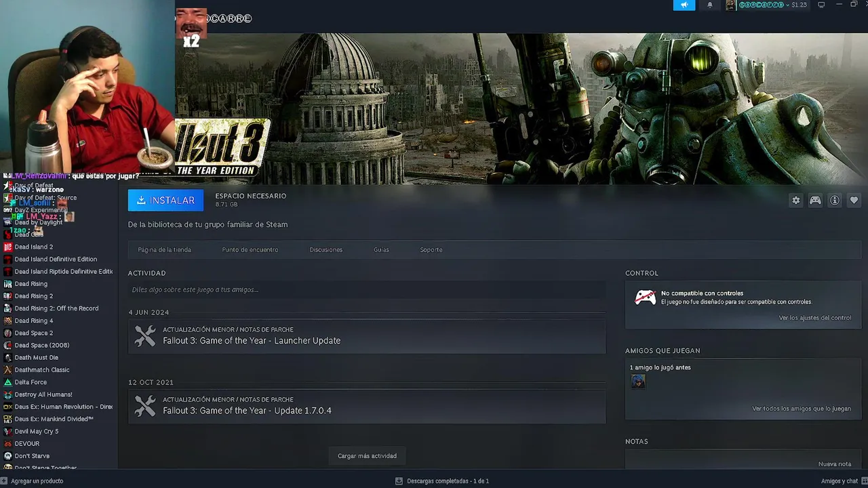Show game information icon
The height and width of the screenshot is (488, 868).
(835, 201)
